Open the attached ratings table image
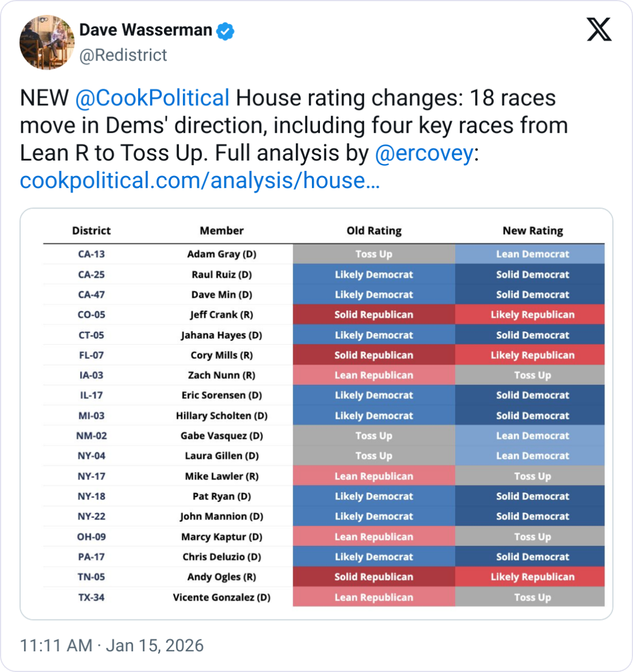The width and height of the screenshot is (633, 672). [x=316, y=410]
